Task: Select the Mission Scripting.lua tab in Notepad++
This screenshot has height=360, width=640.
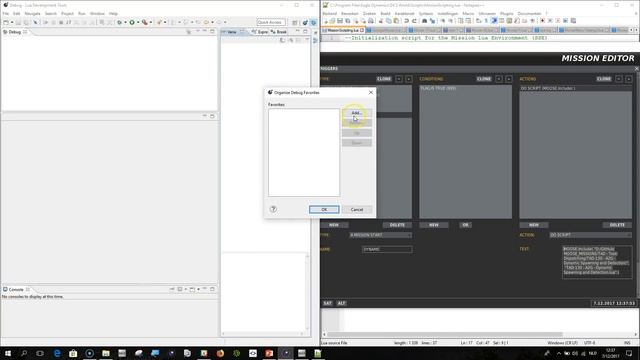Action: (x=343, y=30)
